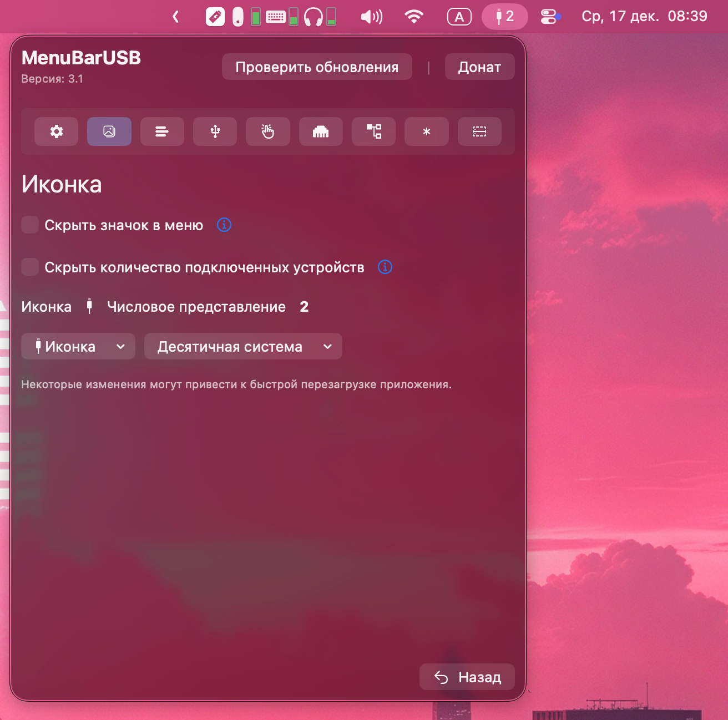Click the MenuBarUSB item in menu bar
This screenshot has width=728, height=720.
504,17
